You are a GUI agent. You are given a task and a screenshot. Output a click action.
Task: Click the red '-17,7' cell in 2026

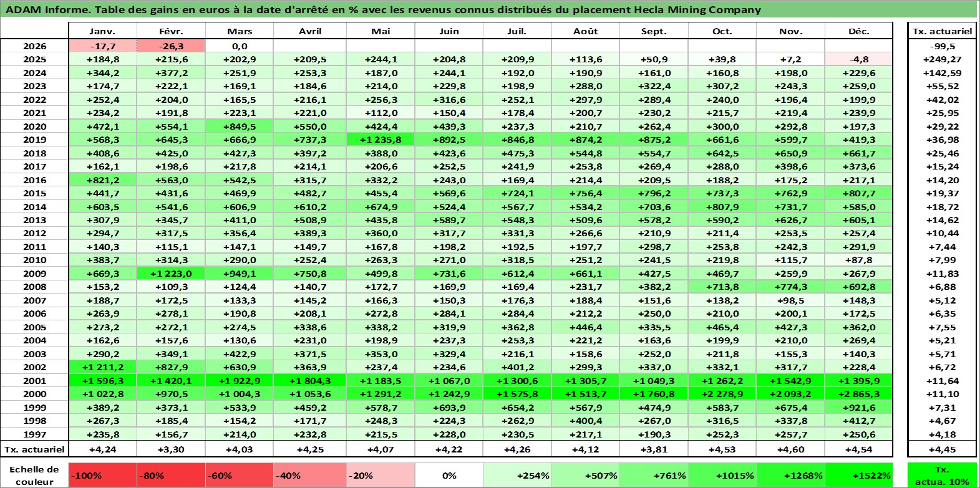pyautogui.click(x=103, y=46)
